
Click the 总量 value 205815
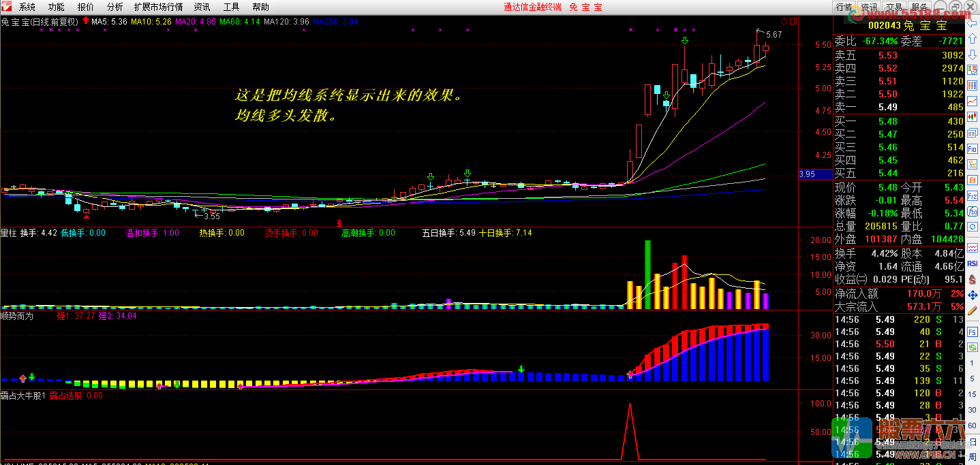pyautogui.click(x=880, y=226)
